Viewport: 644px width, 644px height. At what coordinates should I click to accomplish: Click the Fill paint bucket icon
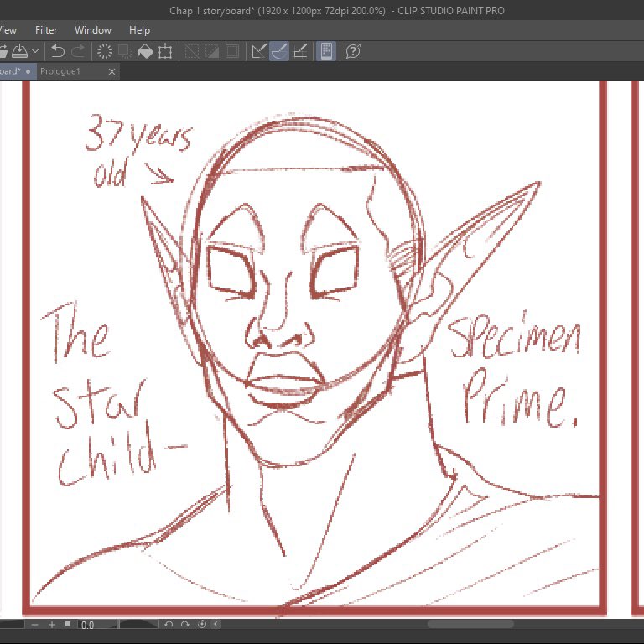(x=145, y=51)
